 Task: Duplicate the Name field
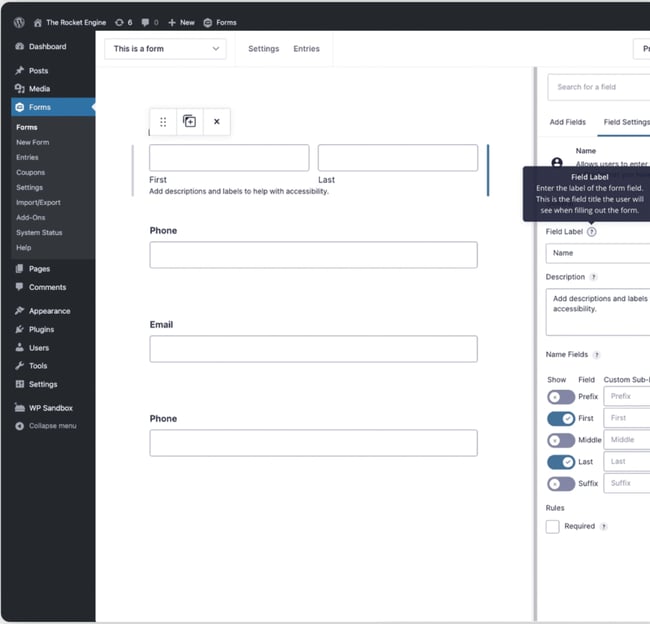(x=189, y=122)
